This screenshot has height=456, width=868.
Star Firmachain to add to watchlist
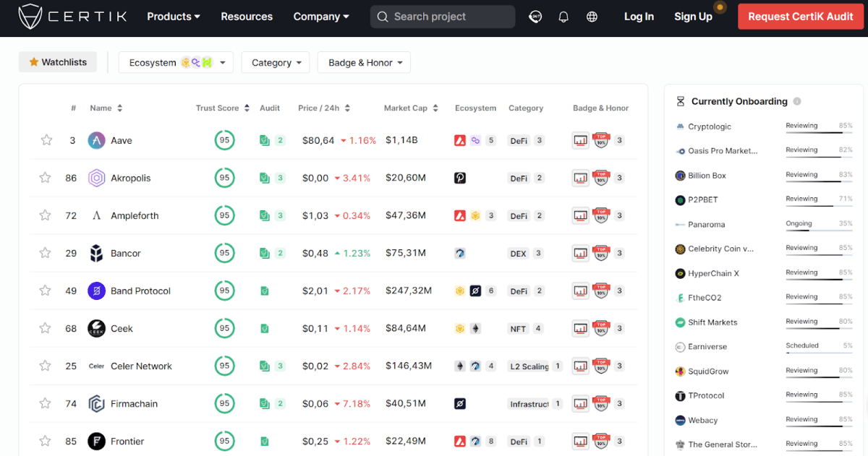tap(45, 403)
